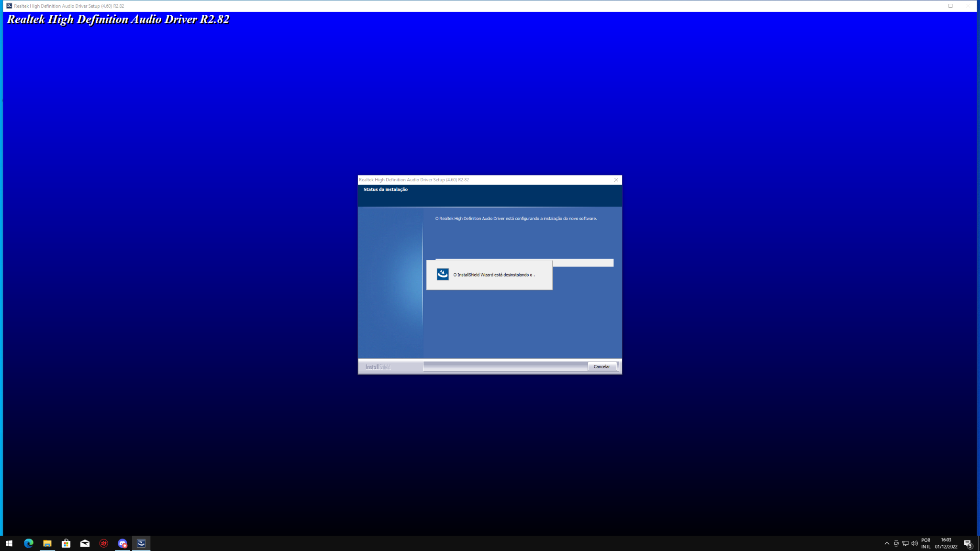Click the 'Status da instalação' heading
980x551 pixels.
(x=386, y=189)
